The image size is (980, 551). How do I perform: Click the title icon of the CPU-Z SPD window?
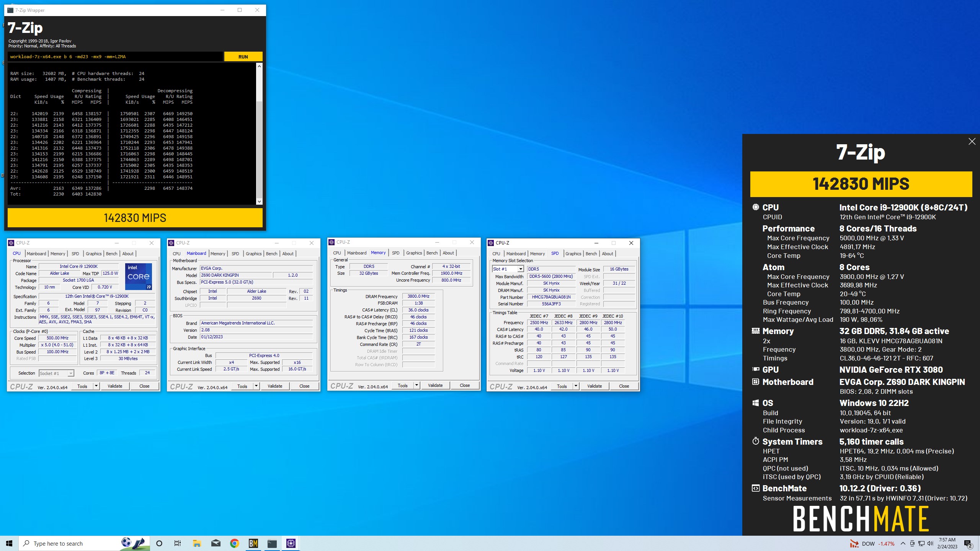point(491,243)
